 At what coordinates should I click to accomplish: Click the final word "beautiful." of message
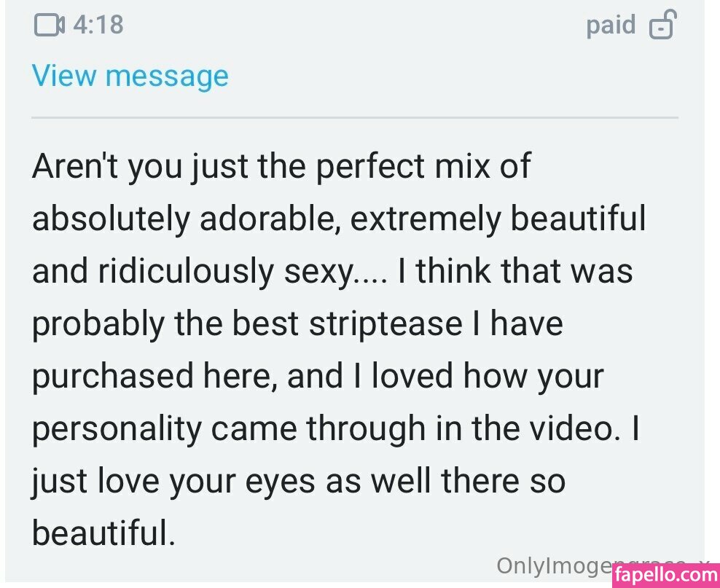(103, 533)
